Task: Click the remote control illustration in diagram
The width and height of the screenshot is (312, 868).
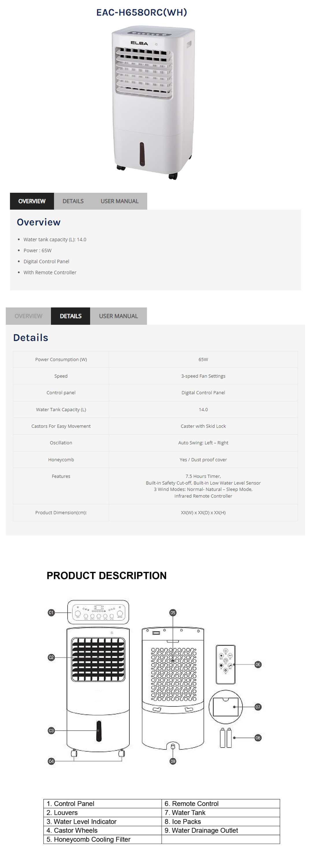Action: (225, 664)
